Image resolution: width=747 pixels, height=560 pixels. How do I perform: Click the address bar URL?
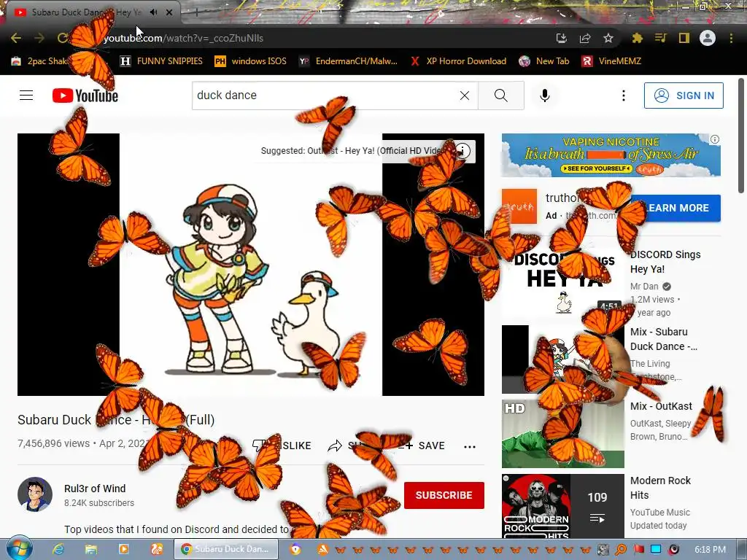(x=183, y=38)
